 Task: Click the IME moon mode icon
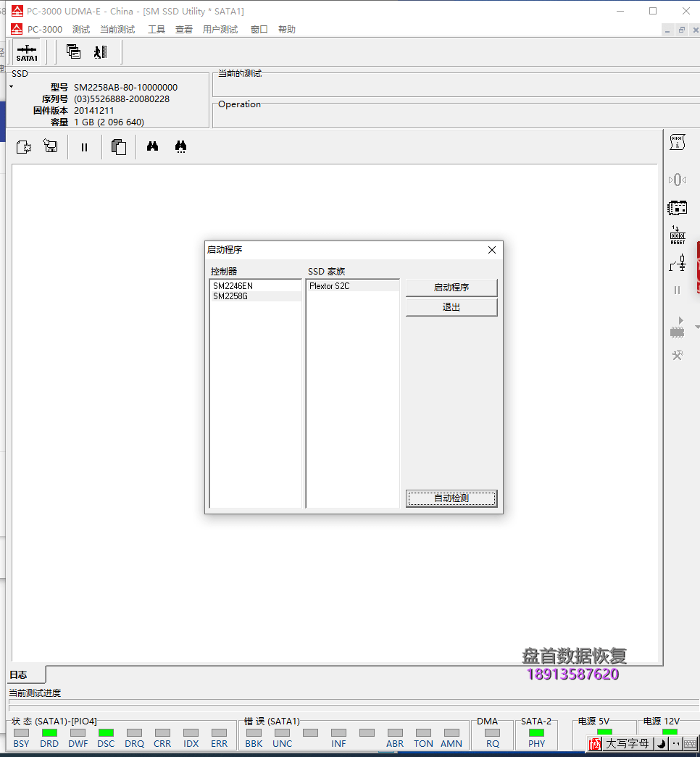tap(662, 744)
